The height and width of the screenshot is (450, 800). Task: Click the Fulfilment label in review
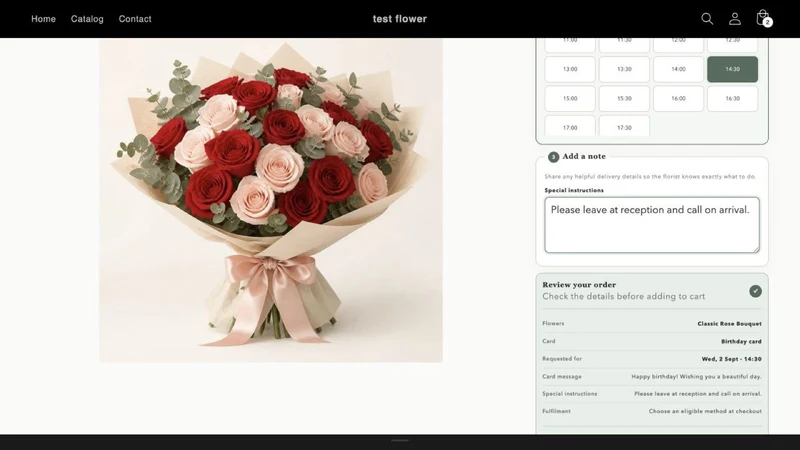[x=556, y=411]
